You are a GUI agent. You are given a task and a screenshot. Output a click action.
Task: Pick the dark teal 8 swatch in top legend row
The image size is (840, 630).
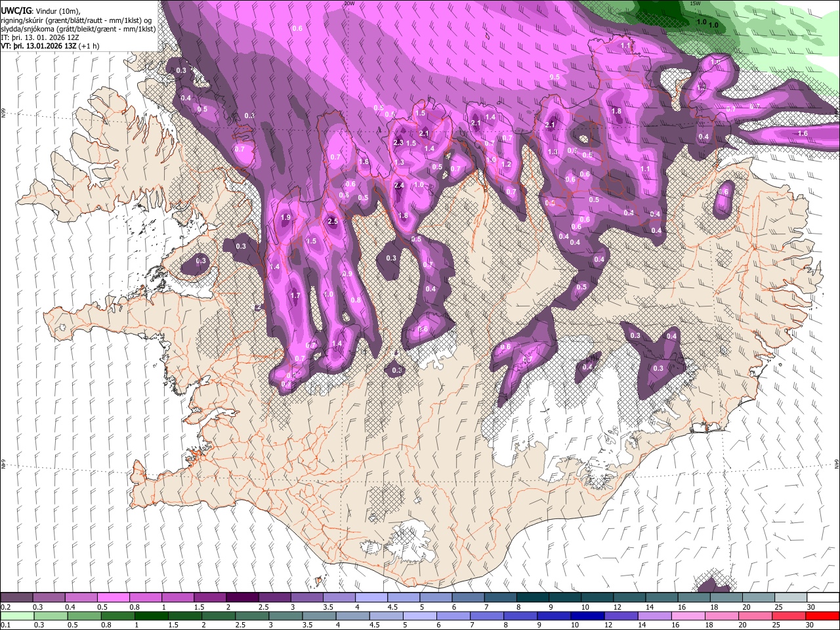tap(532, 598)
